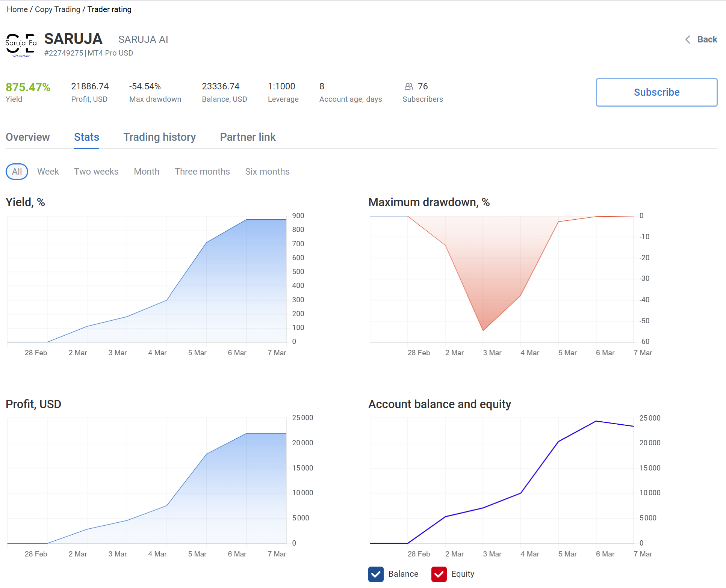This screenshot has width=726, height=588.
Task: Toggle the Balance checkbox in legend
Action: (376, 574)
